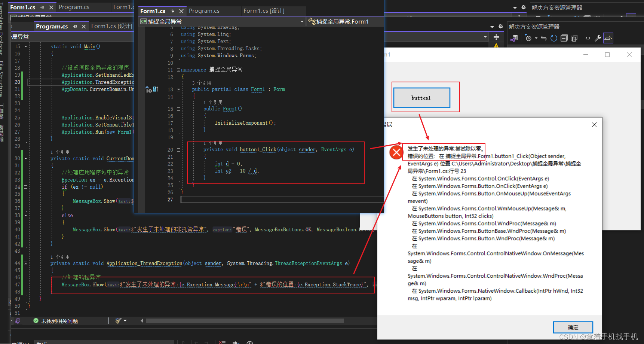Screen dimensions: 644x344
Task: Pin the rearmost window's Form1.cs tab
Action: pyautogui.click(x=42, y=7)
